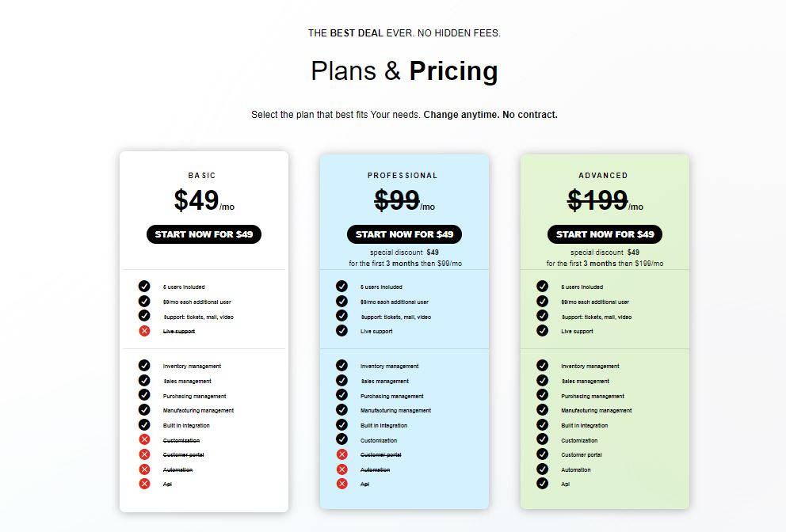786x532 pixels.
Task: Click the Basic plan Start Now For $49 button
Action: (x=204, y=234)
